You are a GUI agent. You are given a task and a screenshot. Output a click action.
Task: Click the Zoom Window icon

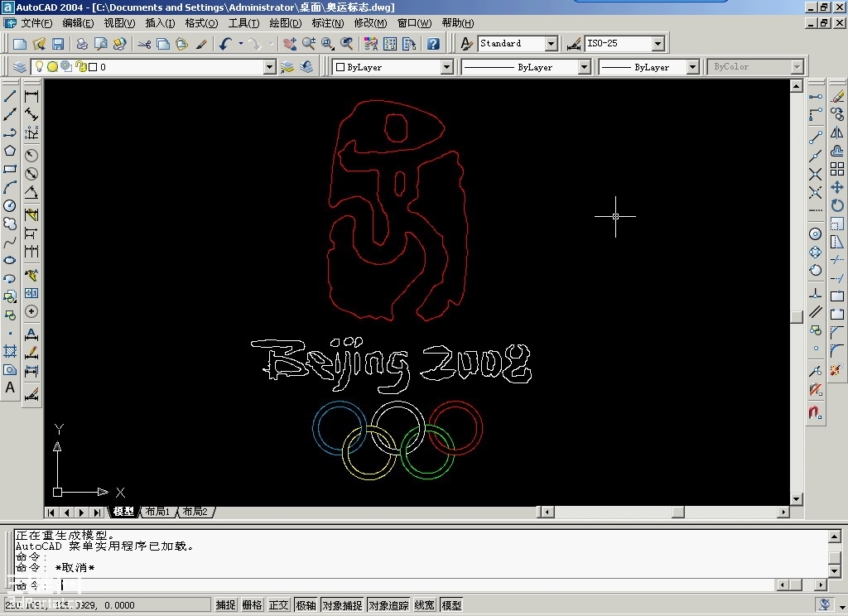pyautogui.click(x=328, y=44)
